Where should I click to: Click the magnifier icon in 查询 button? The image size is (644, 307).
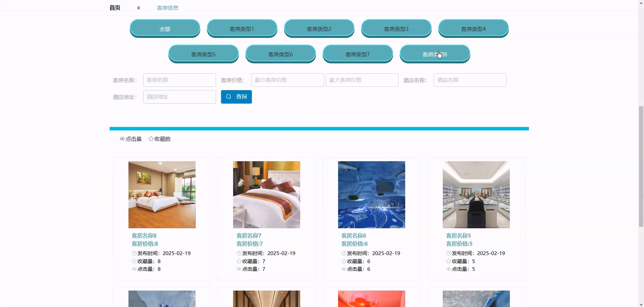[229, 97]
